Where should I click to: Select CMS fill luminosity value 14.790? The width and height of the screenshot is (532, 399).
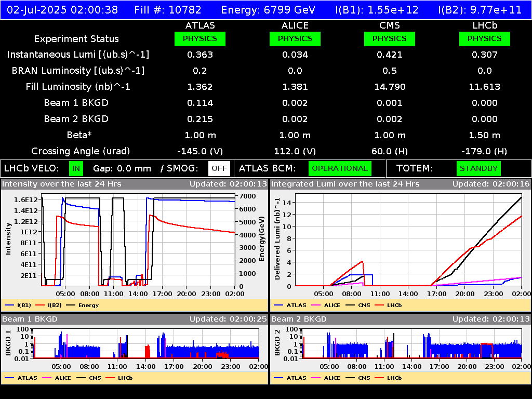point(390,87)
